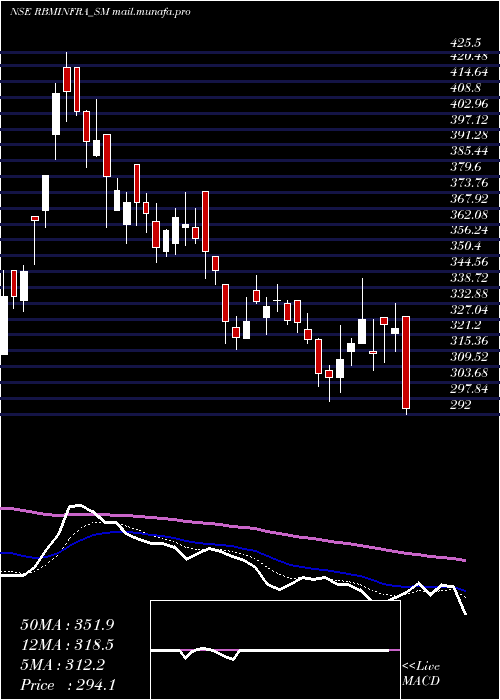Click the 402.96 price level label

pyautogui.click(x=469, y=104)
